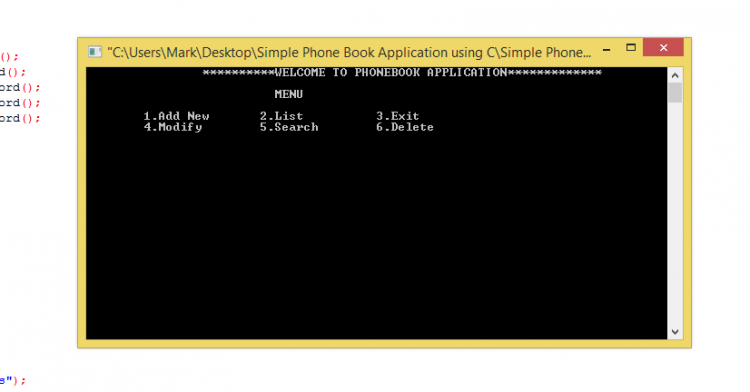Click the MENU heading in the console
This screenshot has width=750, height=392.
click(288, 94)
